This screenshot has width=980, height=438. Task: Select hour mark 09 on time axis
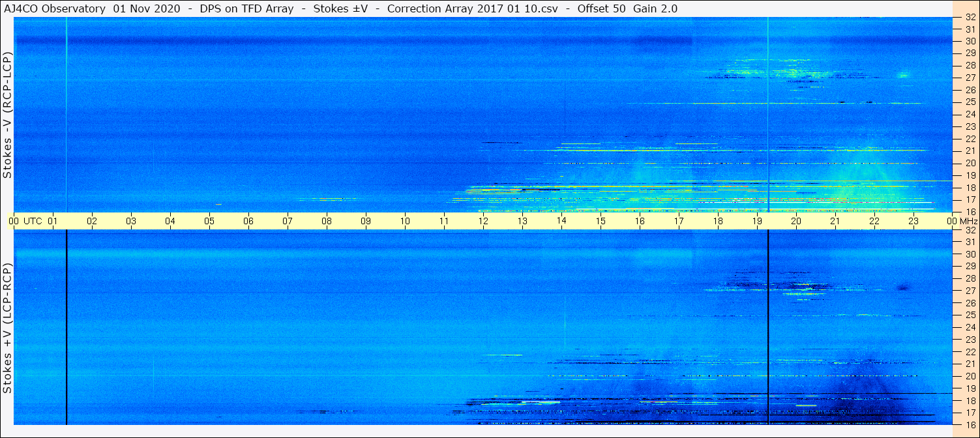366,221
